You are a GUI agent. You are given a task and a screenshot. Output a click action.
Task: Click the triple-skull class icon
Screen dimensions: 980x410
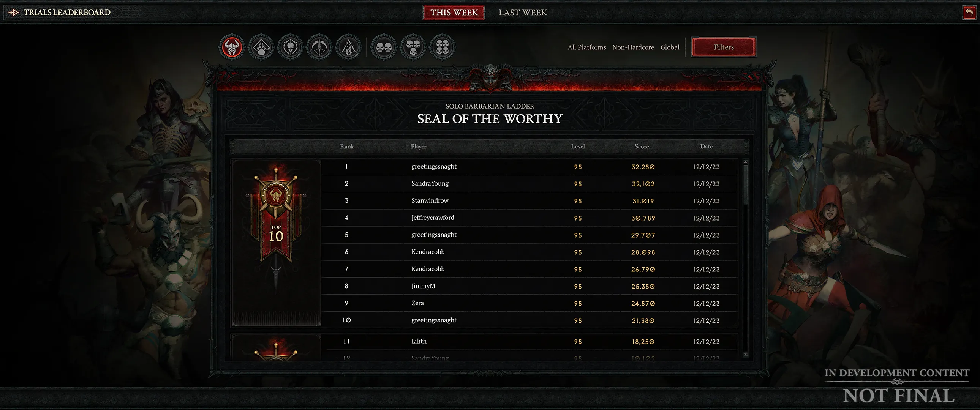(412, 46)
